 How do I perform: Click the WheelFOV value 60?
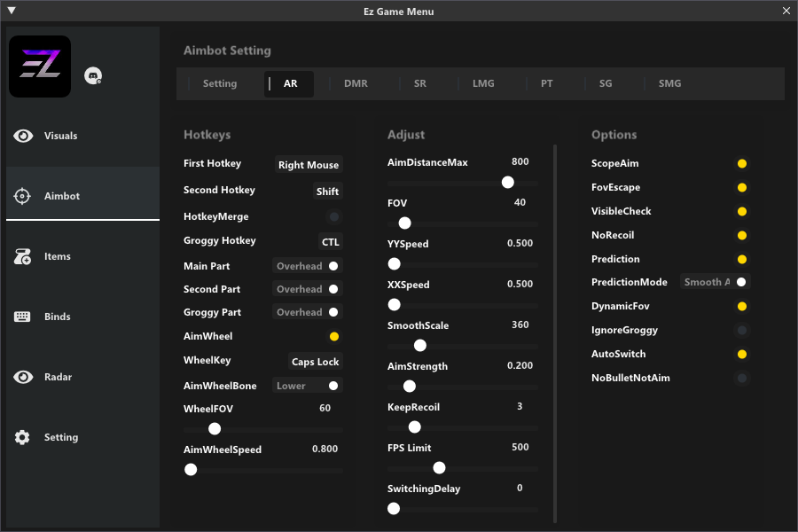point(325,408)
